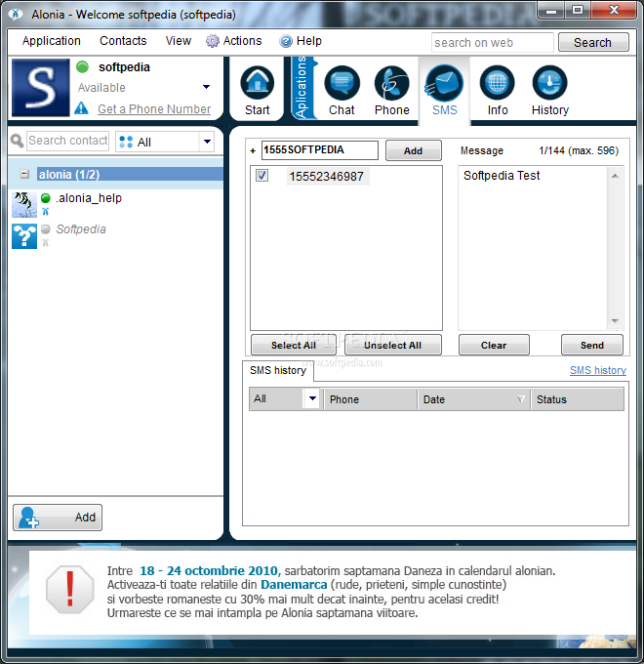Click the blue warning triangle icon
The width and height of the screenshot is (644, 664).
pos(81,108)
